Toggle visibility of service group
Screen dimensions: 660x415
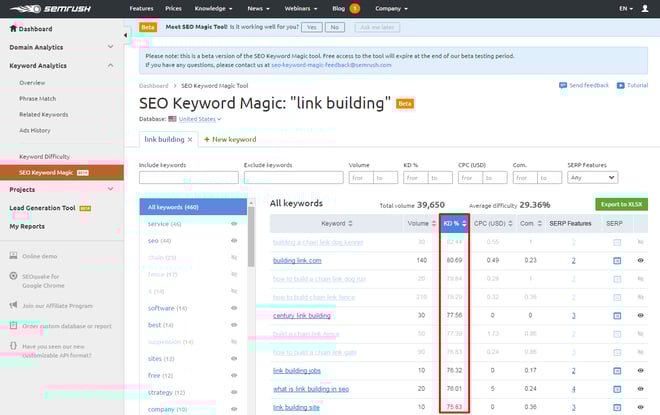(234, 224)
